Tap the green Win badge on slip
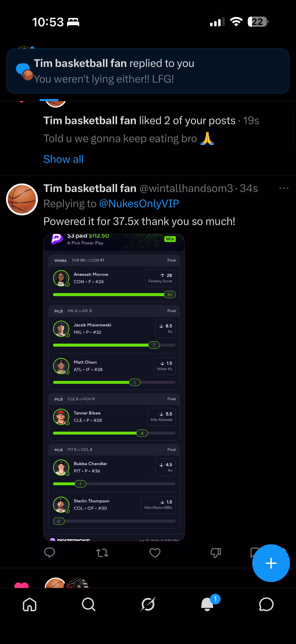 point(170,239)
